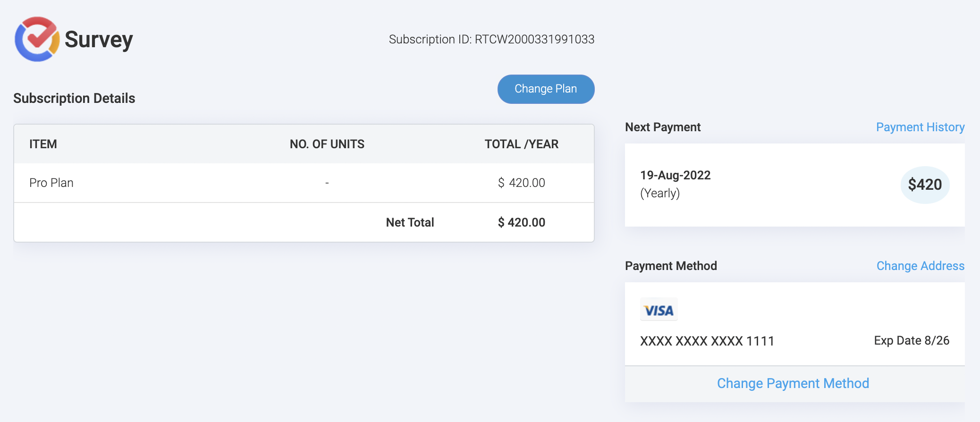The height and width of the screenshot is (422, 980).
Task: Click the masked card number ending 1111
Action: (x=707, y=341)
